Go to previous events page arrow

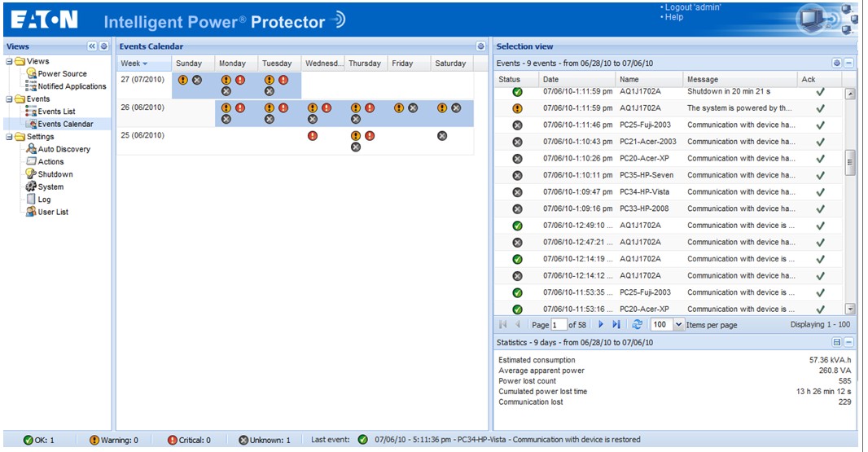coord(518,325)
